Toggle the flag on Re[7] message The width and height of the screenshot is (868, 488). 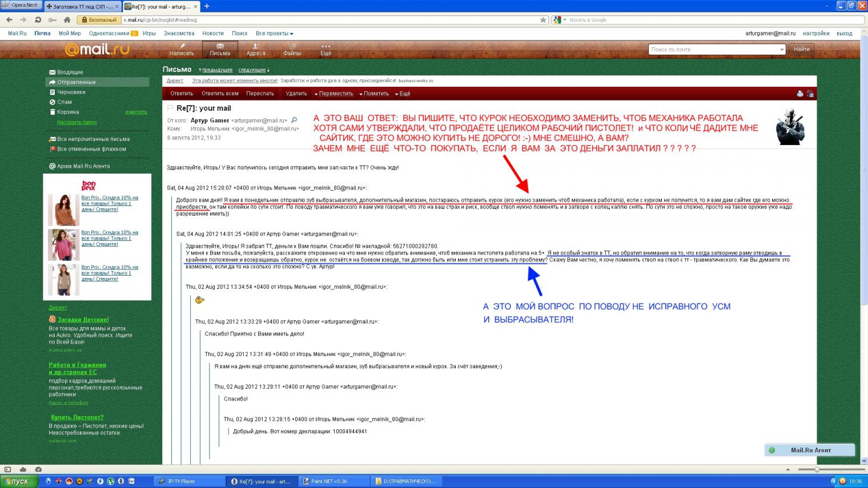[x=170, y=108]
